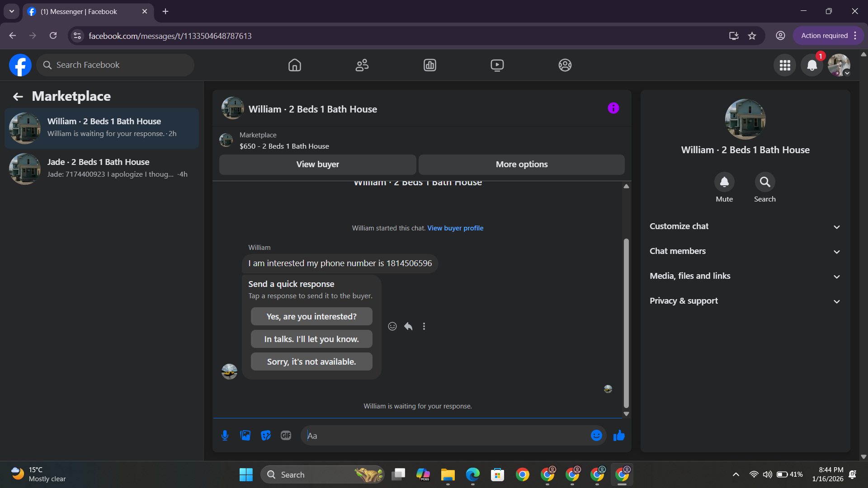Click the View buyer button

tap(317, 164)
